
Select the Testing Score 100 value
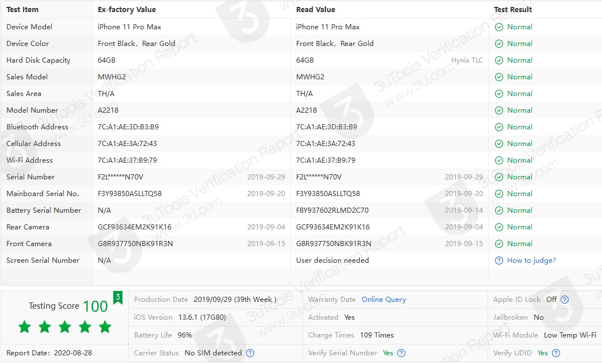[x=95, y=306]
